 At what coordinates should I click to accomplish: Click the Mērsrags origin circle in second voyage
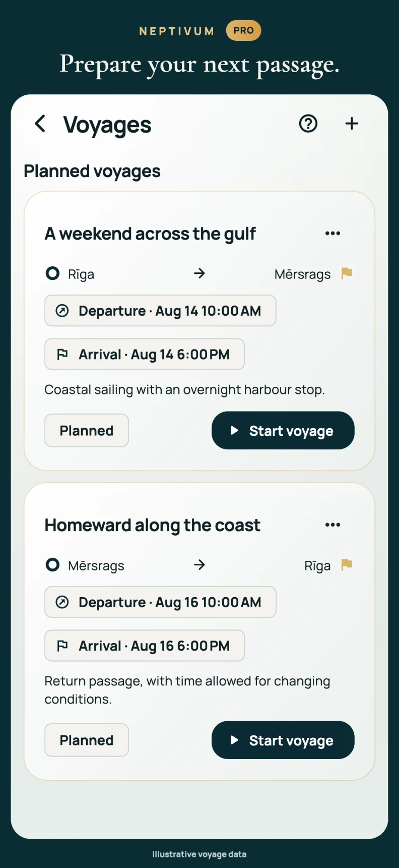(x=52, y=565)
